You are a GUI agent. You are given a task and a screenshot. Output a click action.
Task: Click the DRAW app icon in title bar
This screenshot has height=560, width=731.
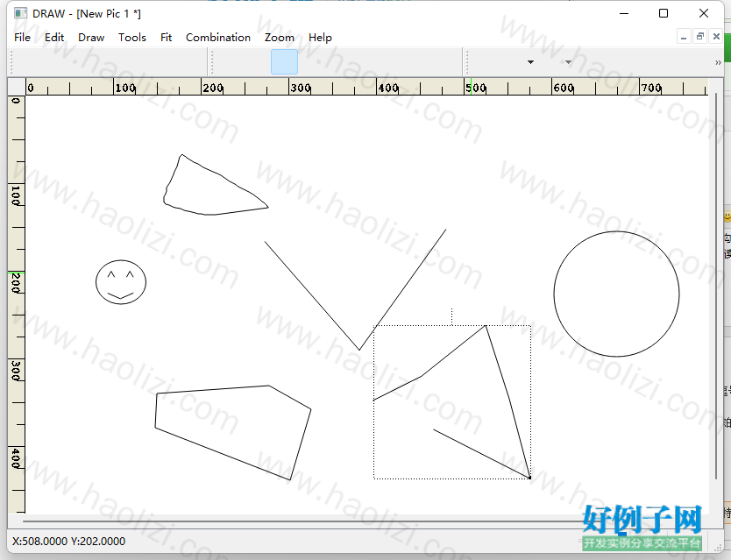click(20, 13)
